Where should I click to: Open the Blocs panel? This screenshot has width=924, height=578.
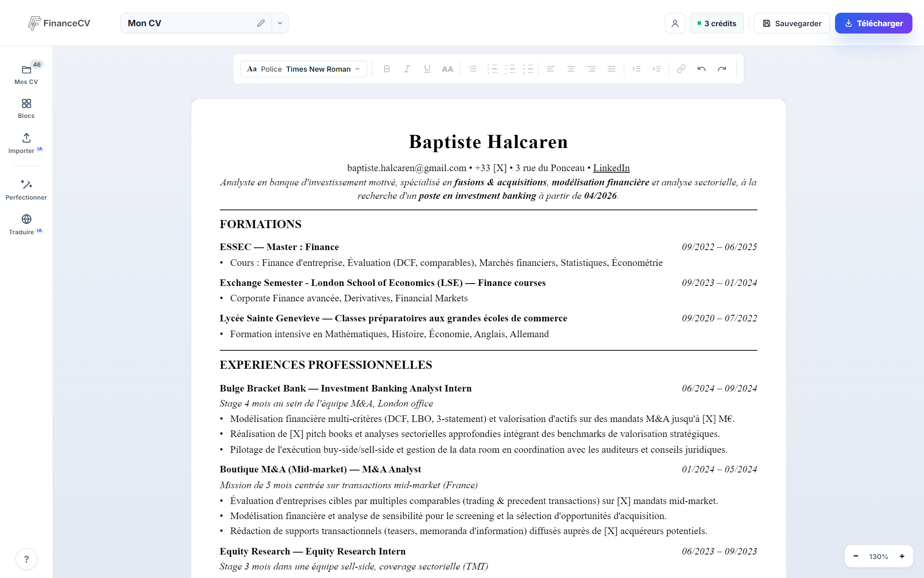pyautogui.click(x=26, y=109)
